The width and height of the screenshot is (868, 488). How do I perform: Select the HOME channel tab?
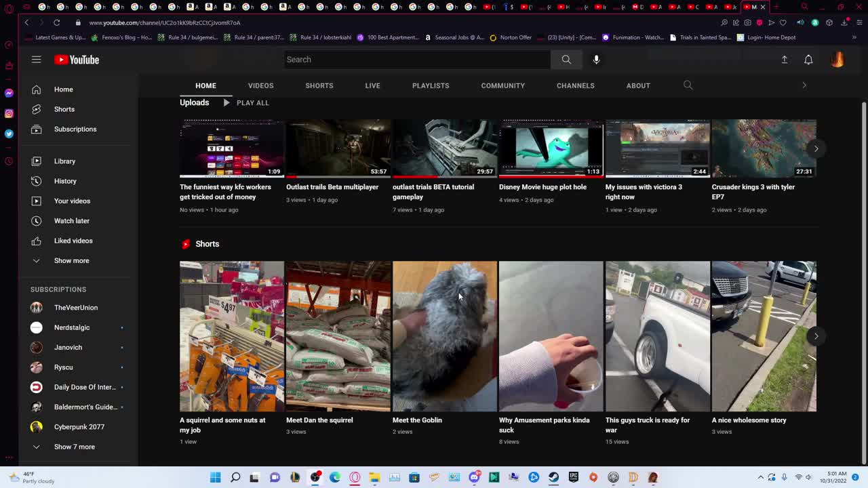(x=205, y=85)
